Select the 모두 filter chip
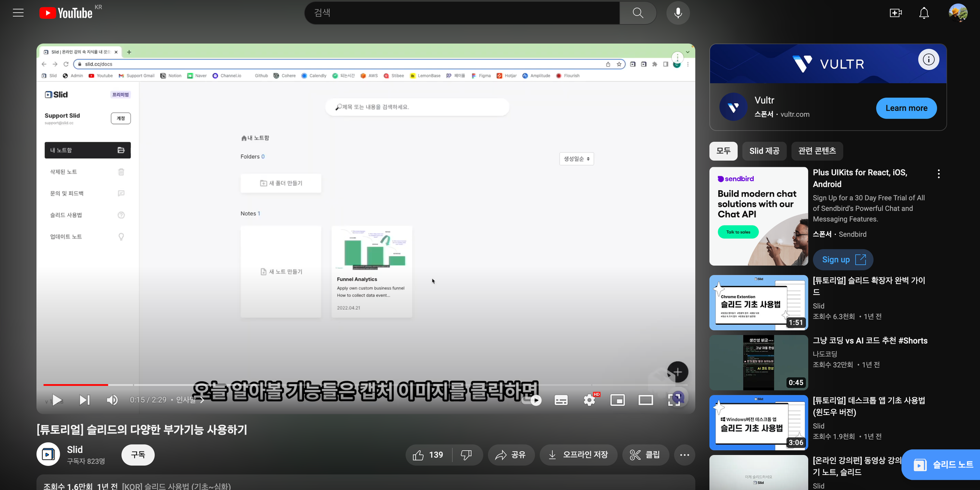This screenshot has height=490, width=980. click(723, 151)
